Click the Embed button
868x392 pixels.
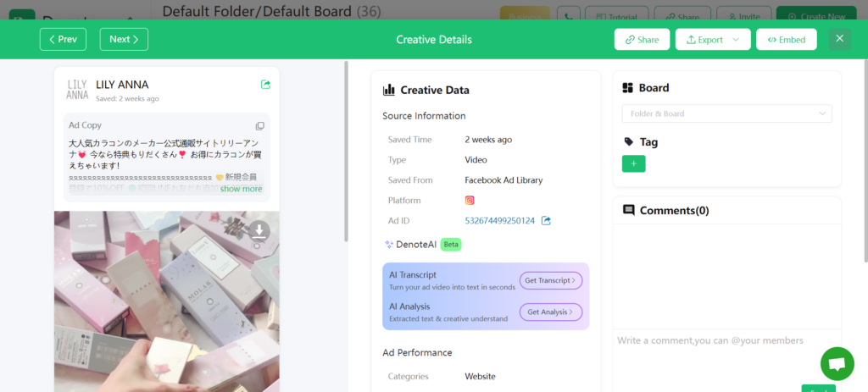click(787, 40)
